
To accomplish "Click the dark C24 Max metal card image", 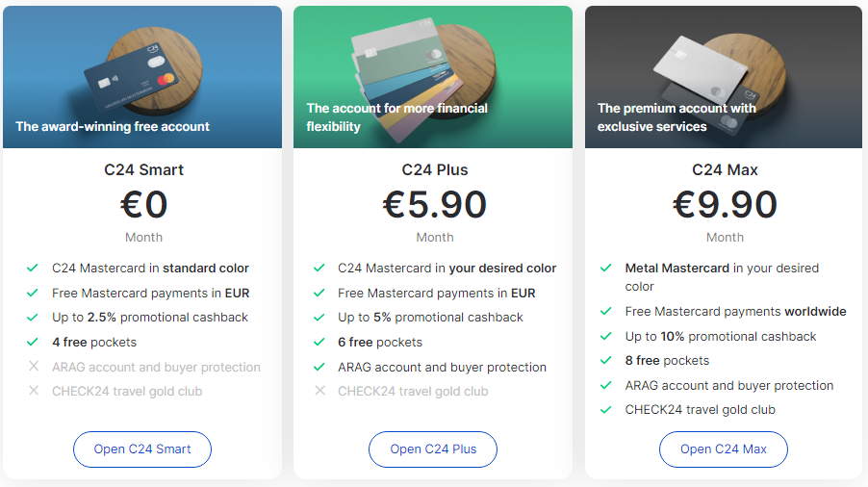I will coord(723,77).
